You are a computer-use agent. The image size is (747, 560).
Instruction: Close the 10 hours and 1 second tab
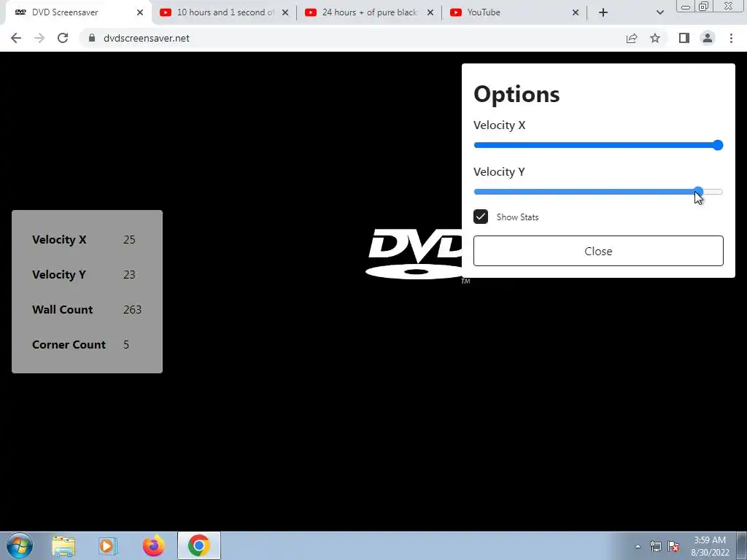coord(285,12)
